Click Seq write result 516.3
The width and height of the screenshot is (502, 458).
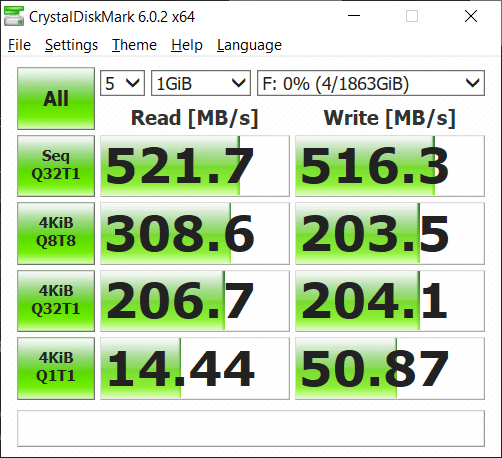pyautogui.click(x=390, y=166)
